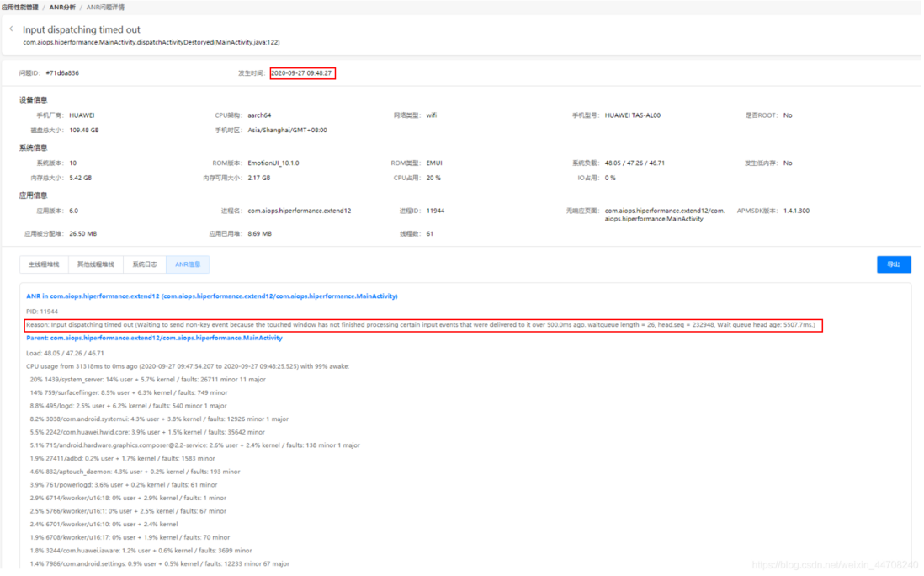Click the 'Reason: Input dispatching timed out' line
Viewport: 924px width, 576px height.
(x=421, y=325)
